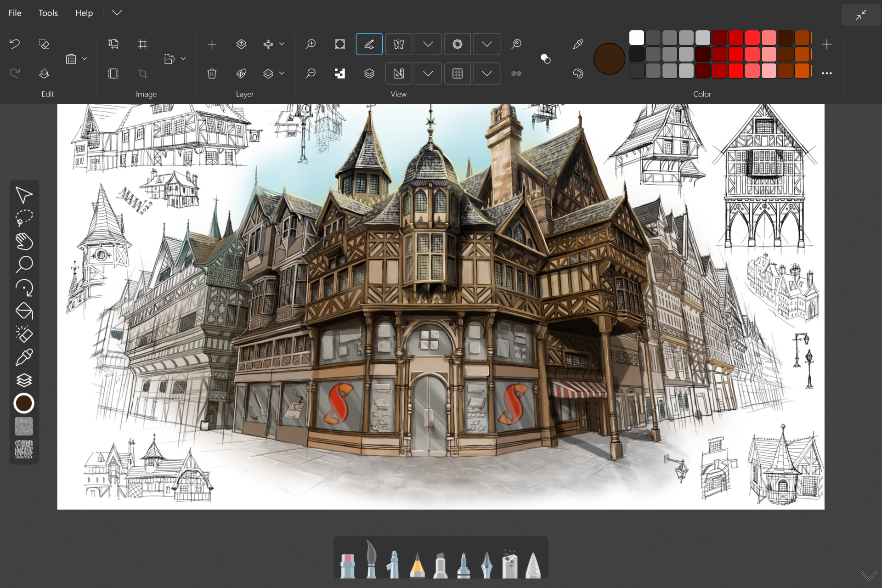882x588 pixels.
Task: Toggle the butterfly symmetry button
Action: [399, 44]
